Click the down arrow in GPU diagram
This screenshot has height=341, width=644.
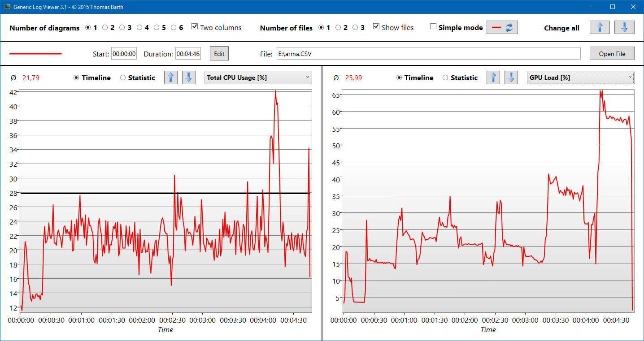pos(511,78)
